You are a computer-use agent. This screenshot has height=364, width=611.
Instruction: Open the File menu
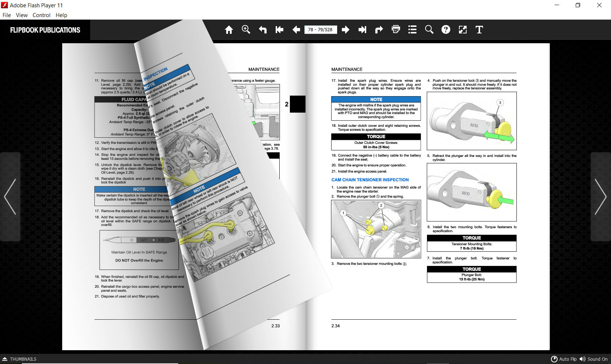pyautogui.click(x=7, y=15)
